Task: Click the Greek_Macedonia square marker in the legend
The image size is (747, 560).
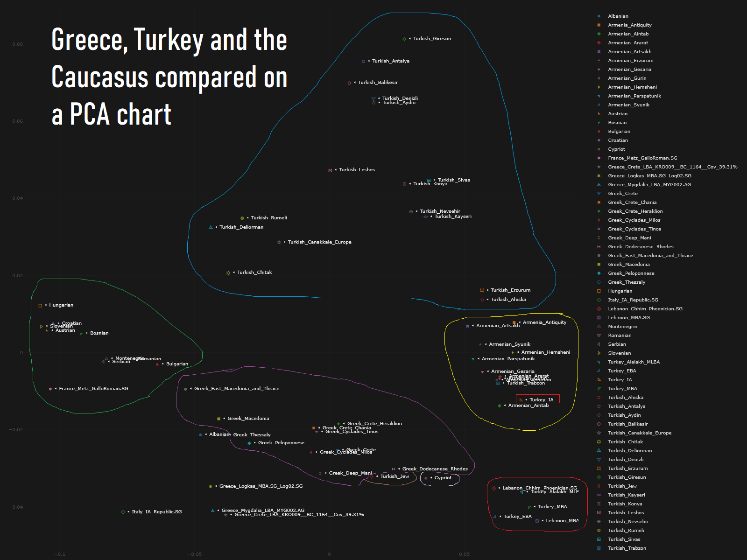Action: click(599, 265)
